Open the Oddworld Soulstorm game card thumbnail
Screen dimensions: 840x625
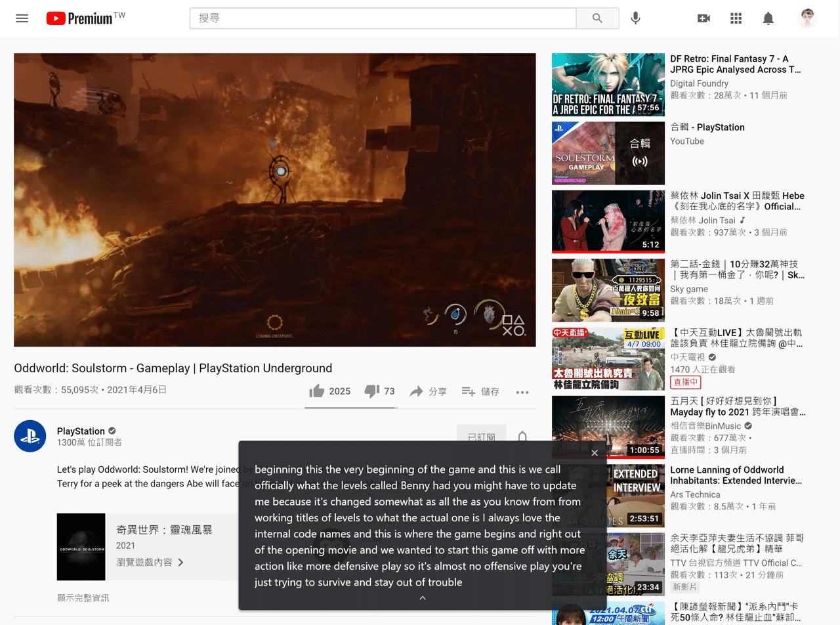pos(81,547)
